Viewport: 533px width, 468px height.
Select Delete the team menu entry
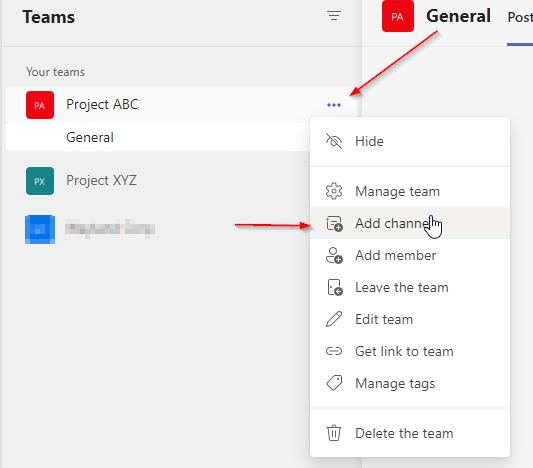(410, 433)
